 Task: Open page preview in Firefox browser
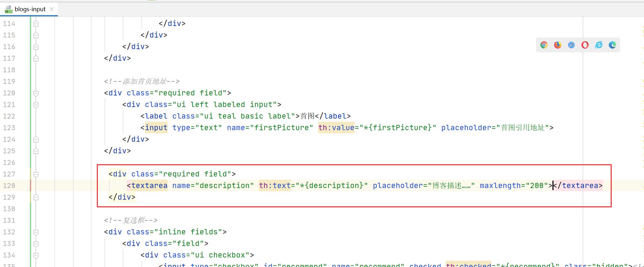tap(557, 45)
